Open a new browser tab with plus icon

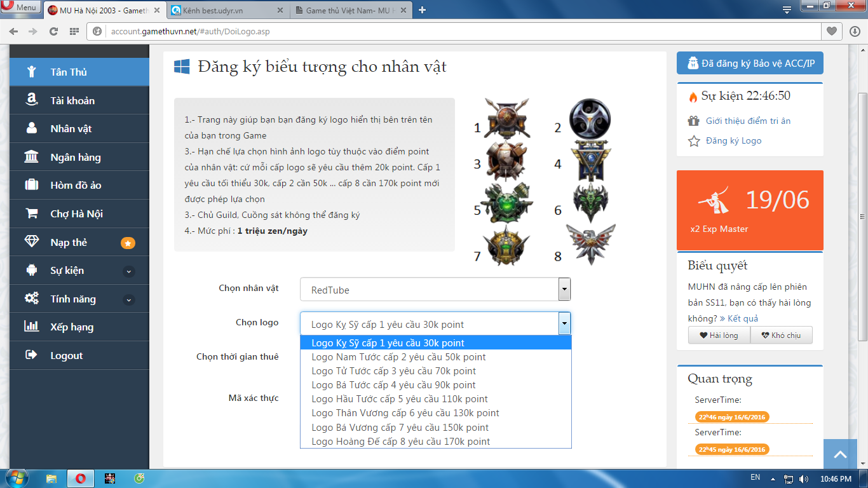pos(422,10)
